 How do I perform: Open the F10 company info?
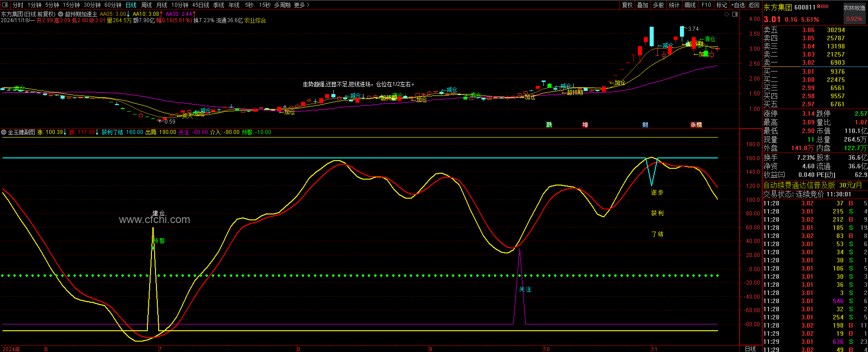click(x=706, y=5)
